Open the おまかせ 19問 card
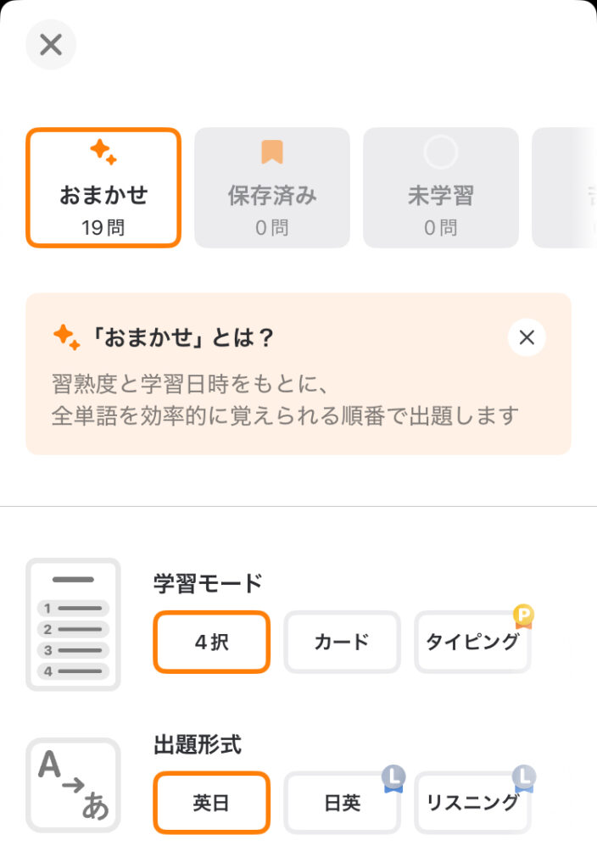597x868 pixels. click(x=103, y=186)
